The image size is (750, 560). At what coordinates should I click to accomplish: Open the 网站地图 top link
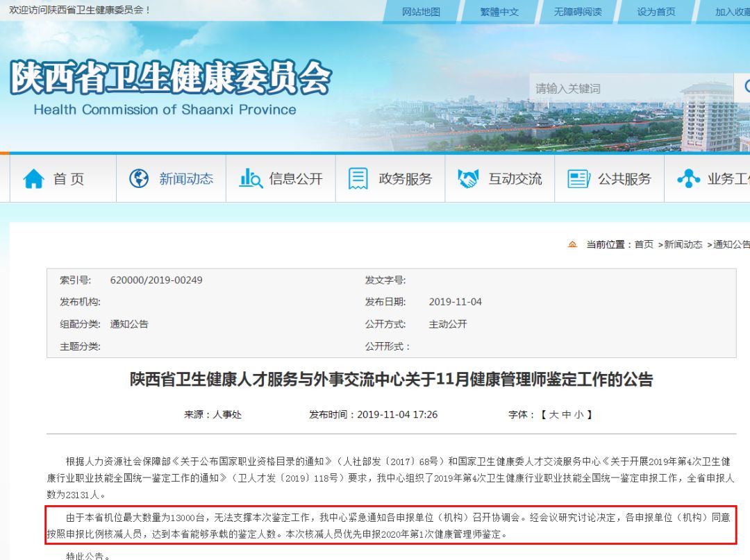coord(421,12)
